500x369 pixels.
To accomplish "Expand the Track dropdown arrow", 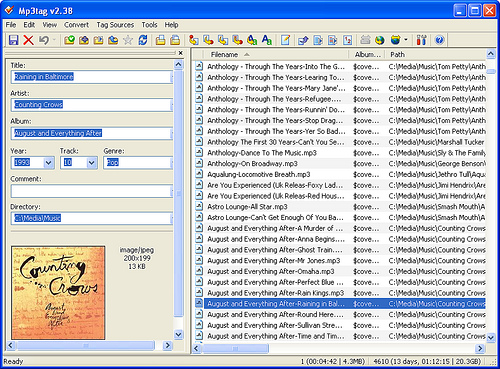I will point(91,163).
